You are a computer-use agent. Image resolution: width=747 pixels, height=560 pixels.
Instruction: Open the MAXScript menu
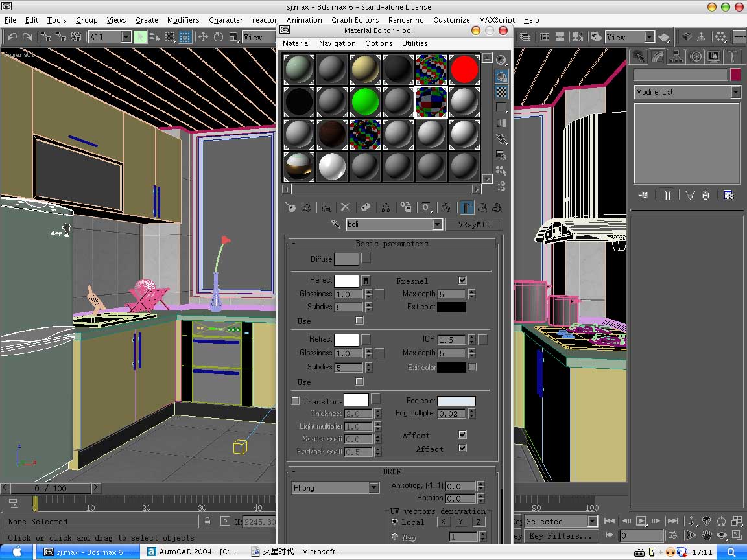click(x=497, y=20)
